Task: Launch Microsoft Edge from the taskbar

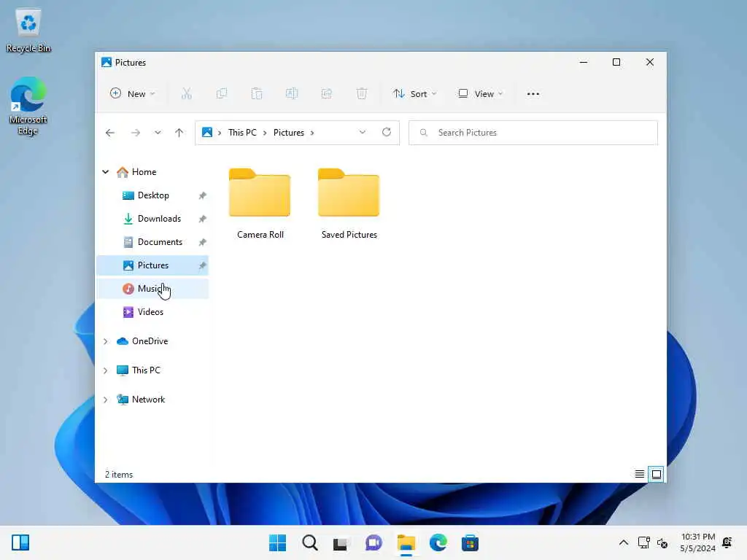Action: point(438,542)
